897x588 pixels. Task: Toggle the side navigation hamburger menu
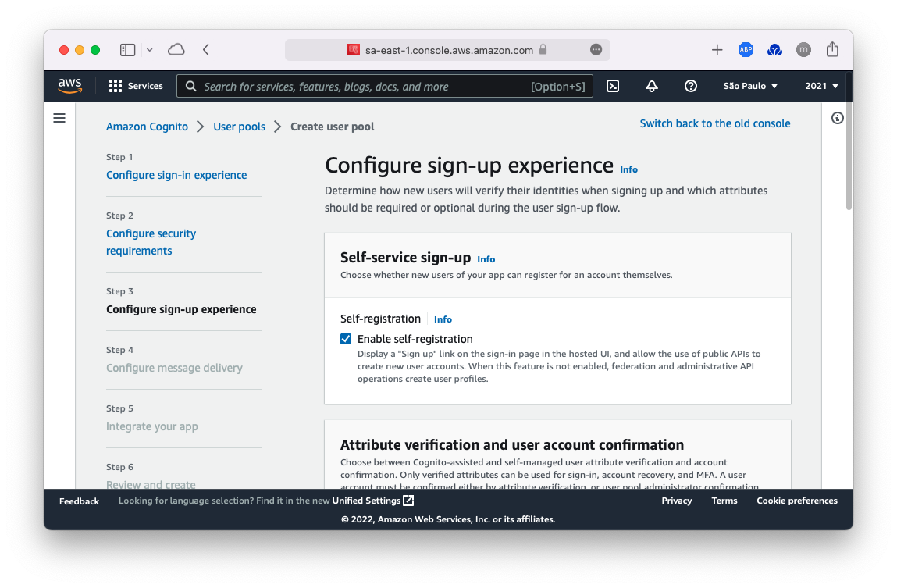click(59, 118)
